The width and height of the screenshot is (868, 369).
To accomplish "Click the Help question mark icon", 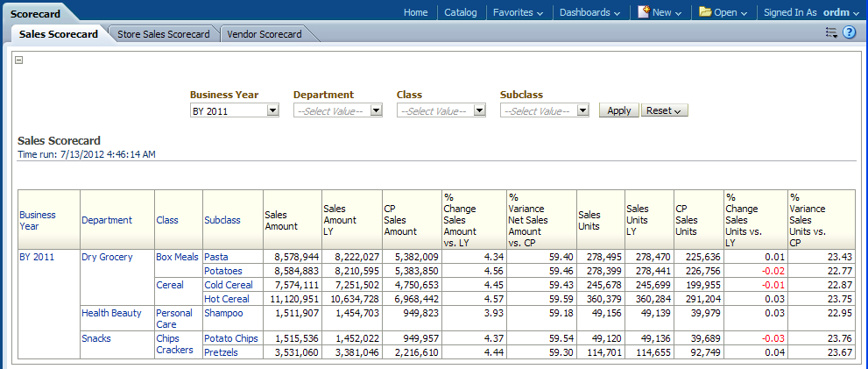I will pyautogui.click(x=849, y=33).
